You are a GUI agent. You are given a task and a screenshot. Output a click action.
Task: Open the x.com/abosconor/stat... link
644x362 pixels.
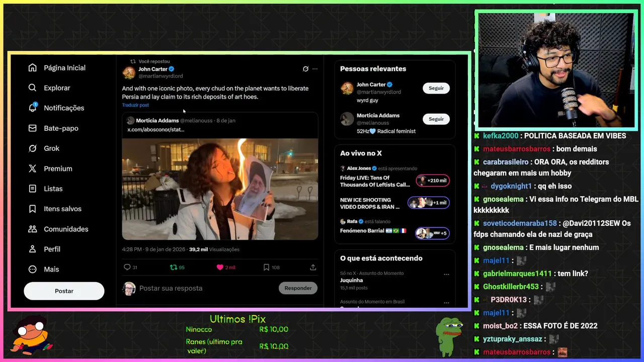pyautogui.click(x=156, y=130)
